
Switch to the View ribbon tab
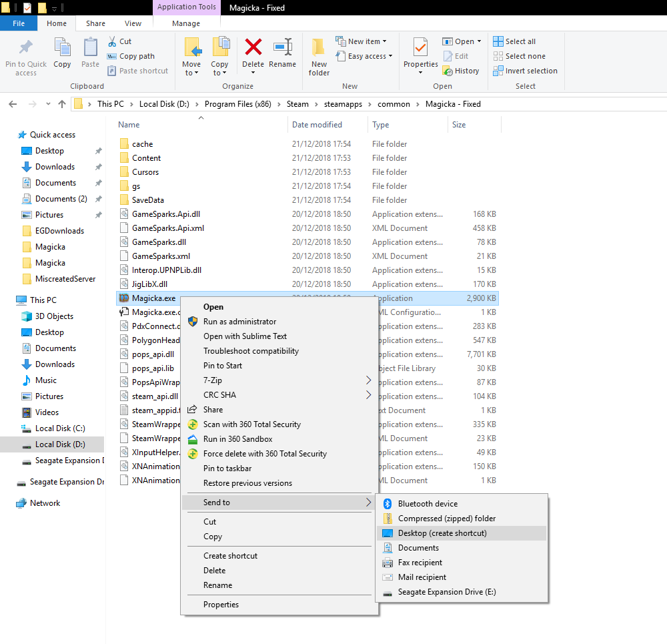pos(133,23)
